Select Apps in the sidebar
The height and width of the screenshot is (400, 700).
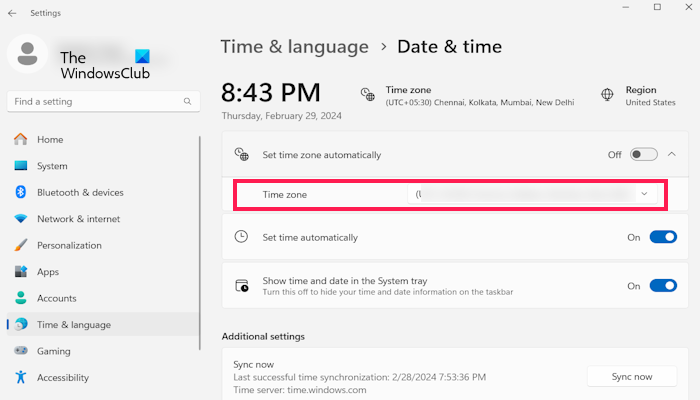pyautogui.click(x=48, y=272)
